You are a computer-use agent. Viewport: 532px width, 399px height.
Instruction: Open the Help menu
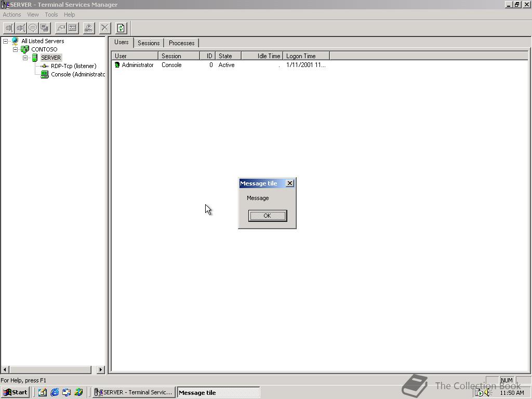[69, 15]
